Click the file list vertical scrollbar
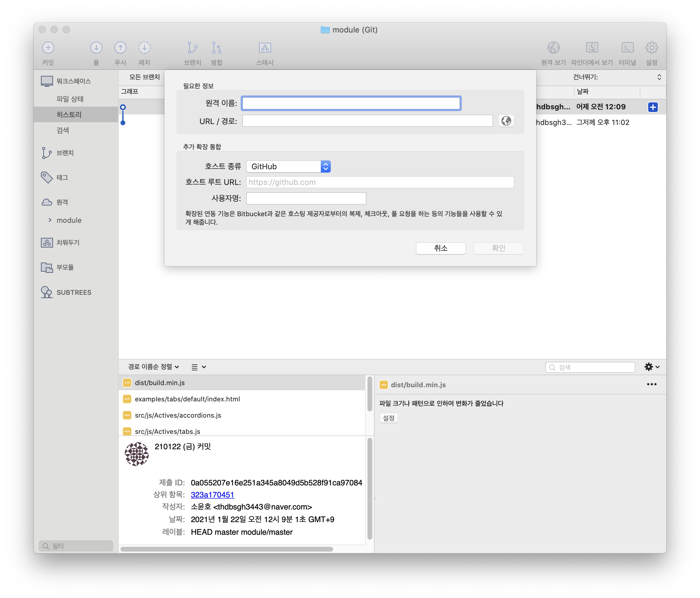 [370, 394]
